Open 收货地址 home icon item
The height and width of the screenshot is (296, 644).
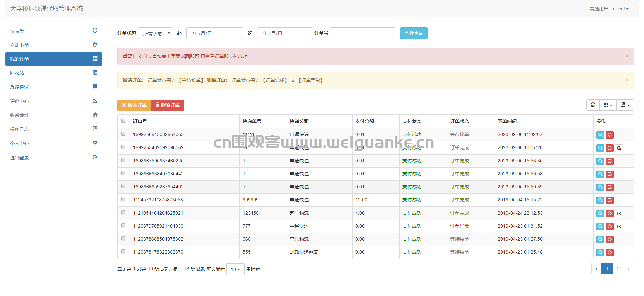(54, 115)
